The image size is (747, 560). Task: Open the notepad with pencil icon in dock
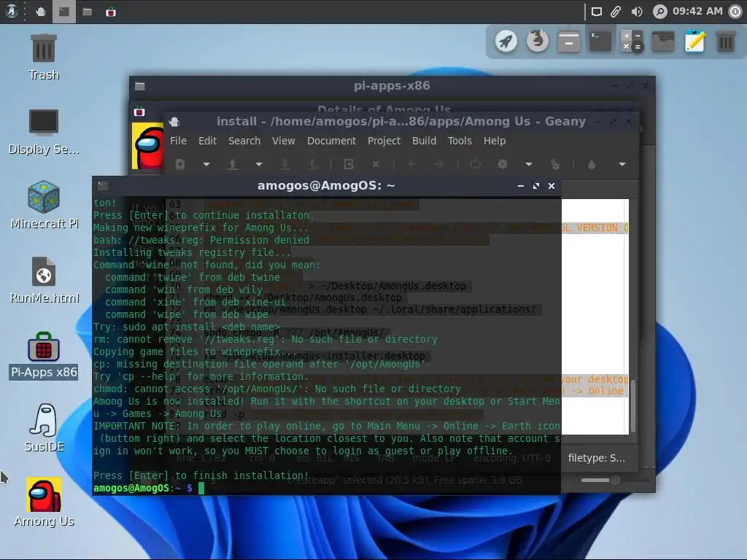coord(694,42)
